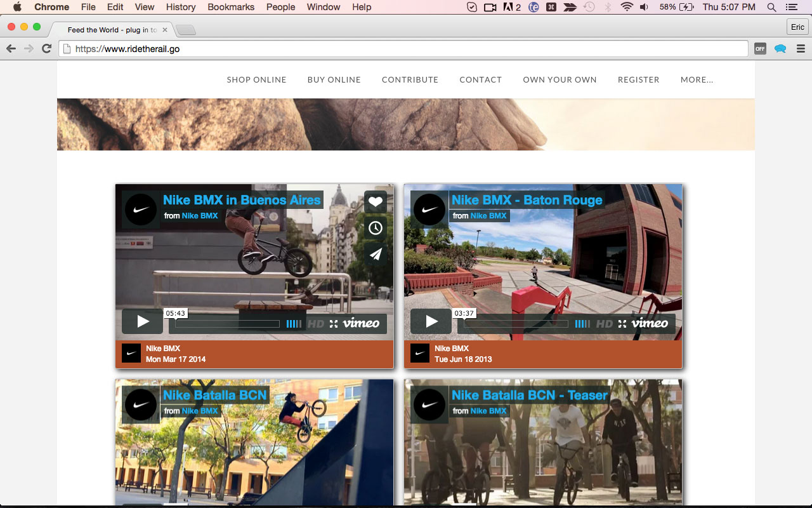Image resolution: width=812 pixels, height=508 pixels.
Task: Seek in the Baton Rouge video progress bar
Action: click(516, 324)
